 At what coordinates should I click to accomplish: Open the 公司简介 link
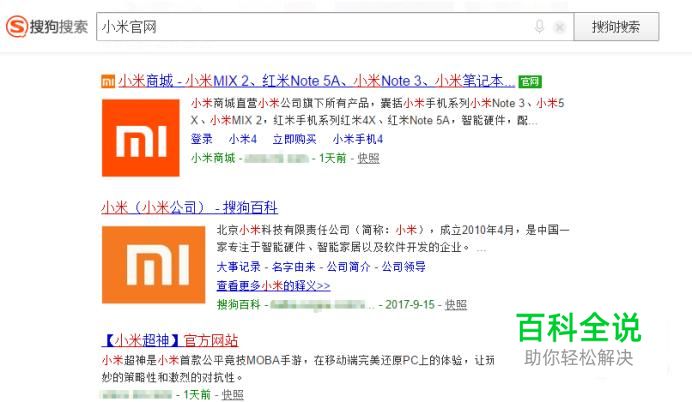(348, 267)
